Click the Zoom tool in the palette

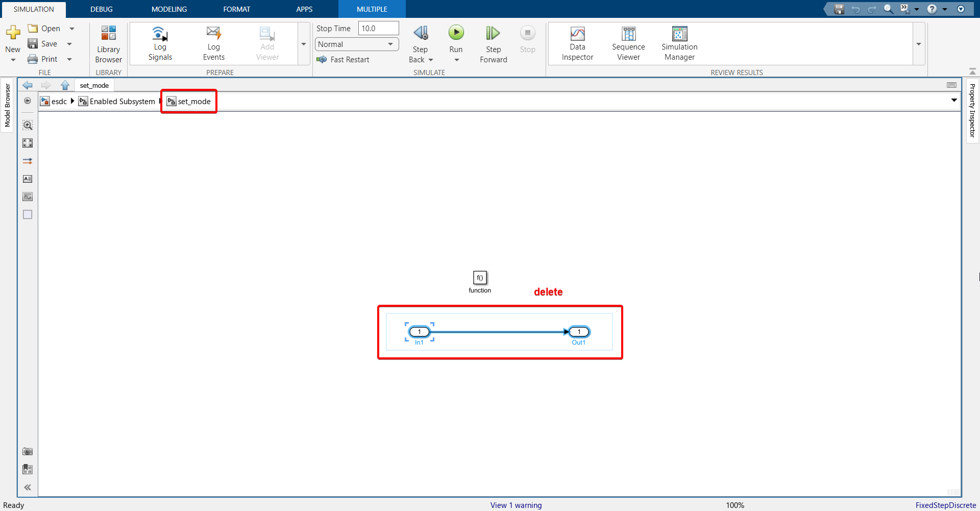point(28,125)
